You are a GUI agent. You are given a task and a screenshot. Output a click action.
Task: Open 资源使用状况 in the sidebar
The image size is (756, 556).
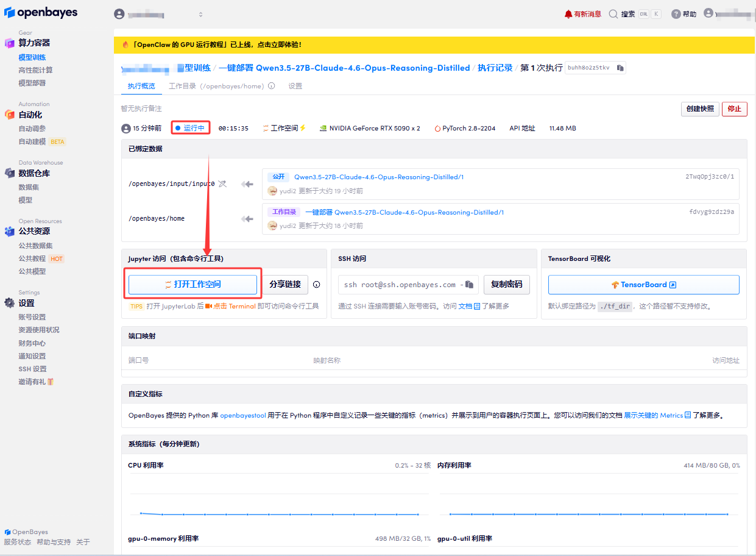point(39,330)
